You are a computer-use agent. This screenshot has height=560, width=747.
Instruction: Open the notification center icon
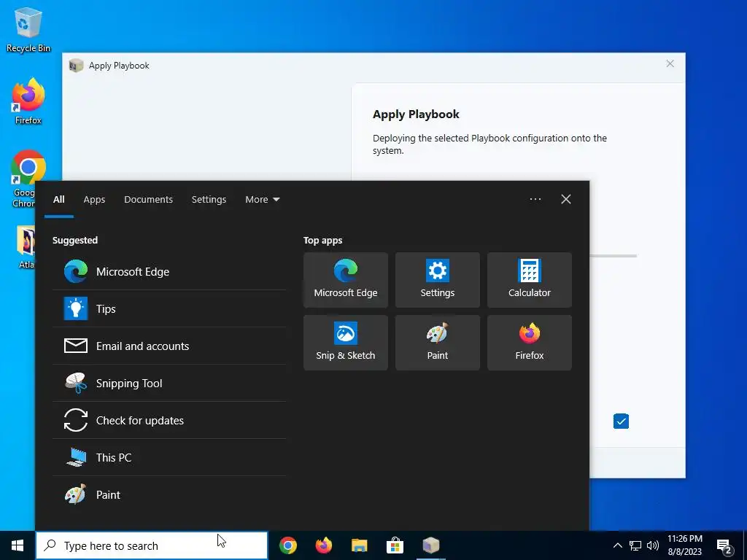(x=724, y=547)
